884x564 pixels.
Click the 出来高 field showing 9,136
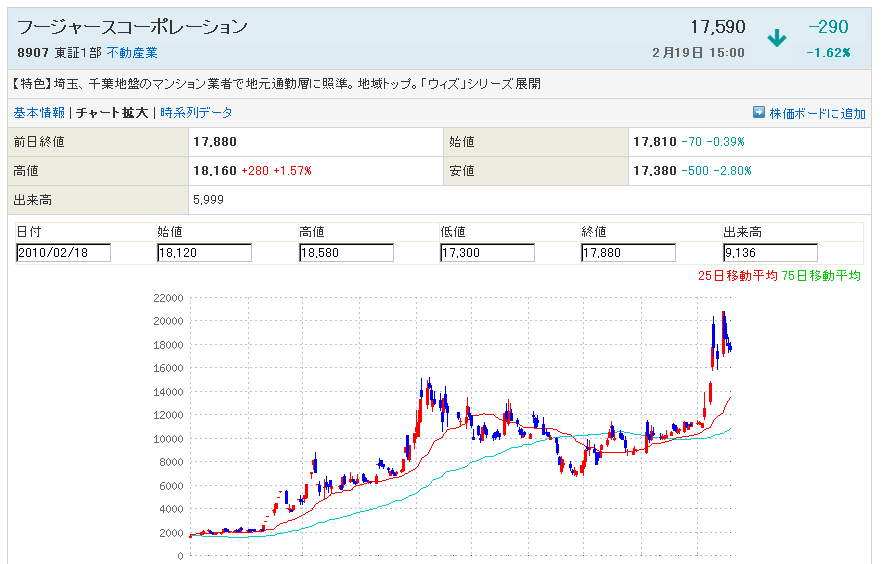[x=770, y=253]
